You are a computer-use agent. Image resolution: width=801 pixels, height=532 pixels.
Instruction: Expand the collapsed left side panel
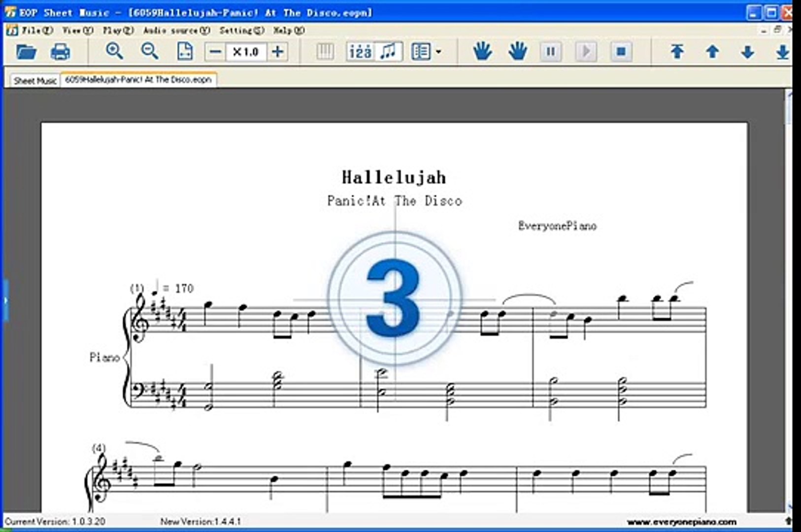[x=5, y=300]
